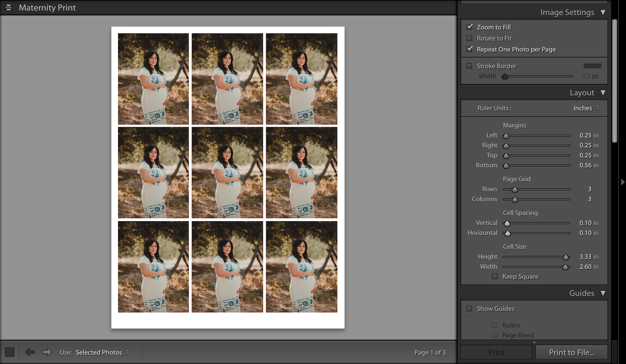Open the Ruler Units dropdown
The width and height of the screenshot is (626, 364).
click(x=586, y=108)
